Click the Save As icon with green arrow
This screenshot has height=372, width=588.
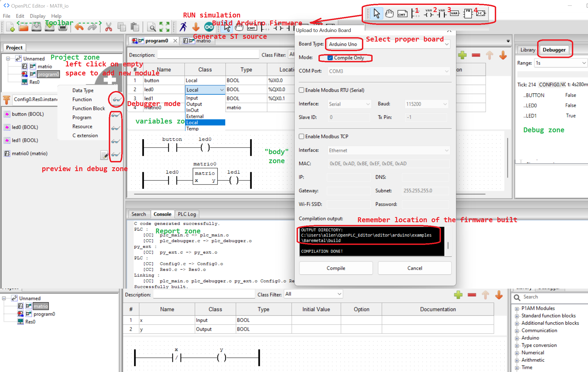click(49, 27)
